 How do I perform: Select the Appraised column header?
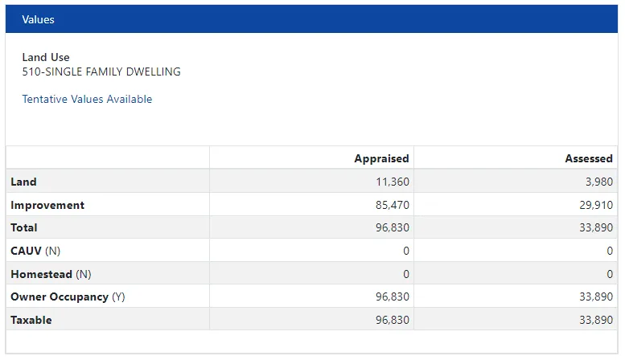click(x=381, y=159)
